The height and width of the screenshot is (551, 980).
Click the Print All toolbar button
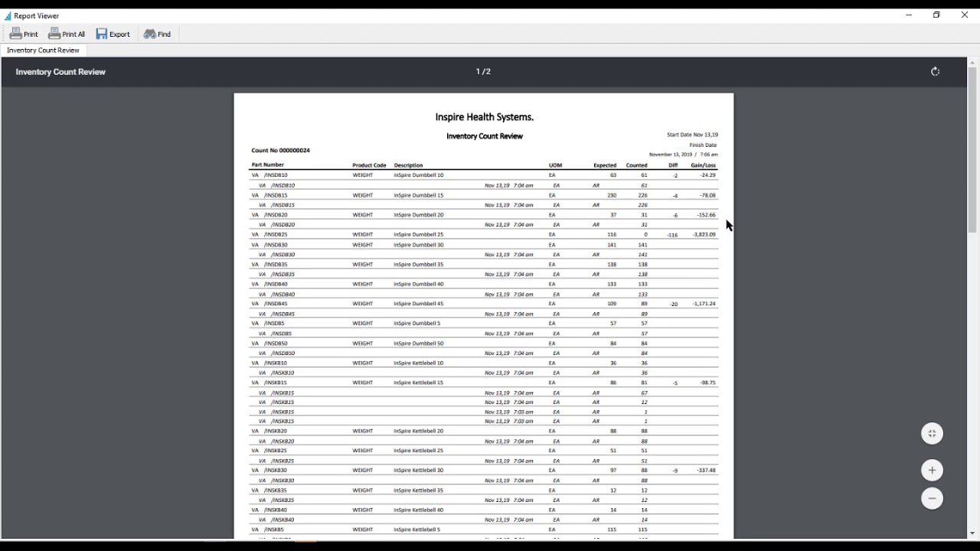[x=67, y=34]
